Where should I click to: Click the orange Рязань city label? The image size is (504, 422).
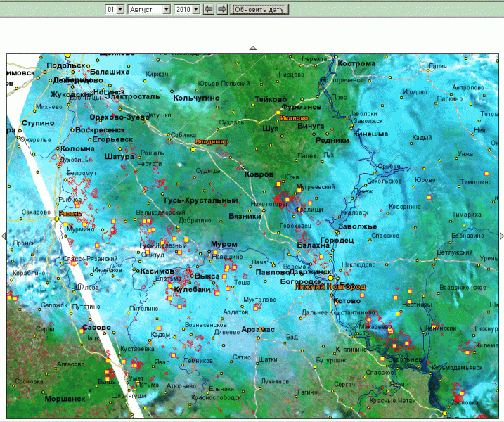click(71, 213)
